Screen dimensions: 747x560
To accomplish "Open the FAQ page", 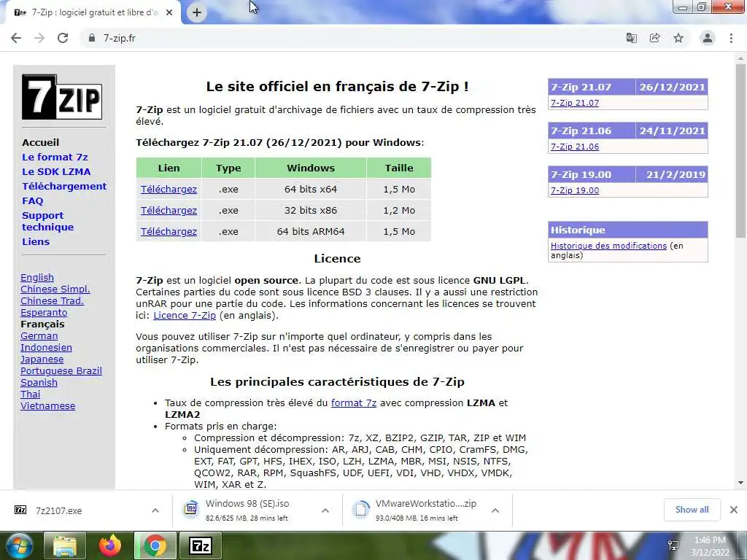I will (32, 201).
